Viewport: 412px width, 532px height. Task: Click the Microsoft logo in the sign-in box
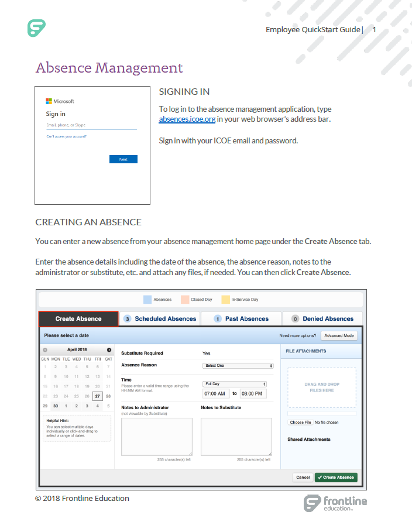pos(49,101)
